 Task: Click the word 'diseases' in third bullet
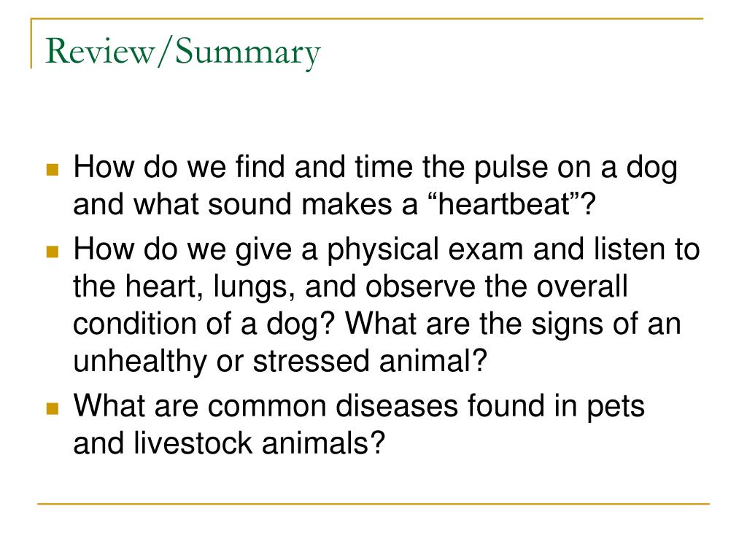click(x=397, y=406)
